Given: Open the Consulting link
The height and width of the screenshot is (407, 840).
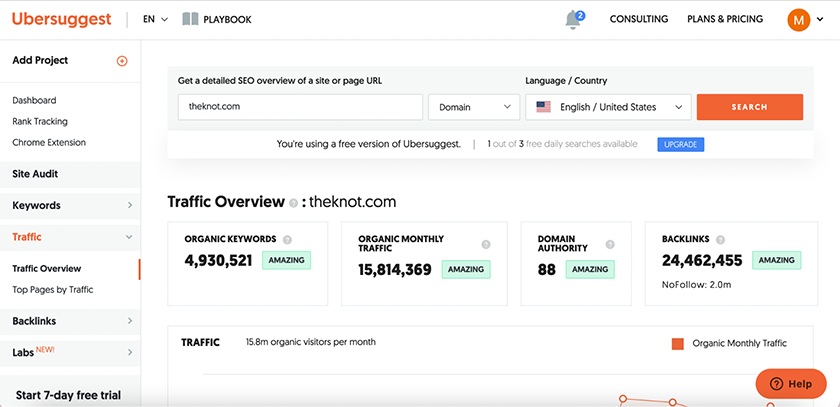Looking at the screenshot, I should coord(639,19).
